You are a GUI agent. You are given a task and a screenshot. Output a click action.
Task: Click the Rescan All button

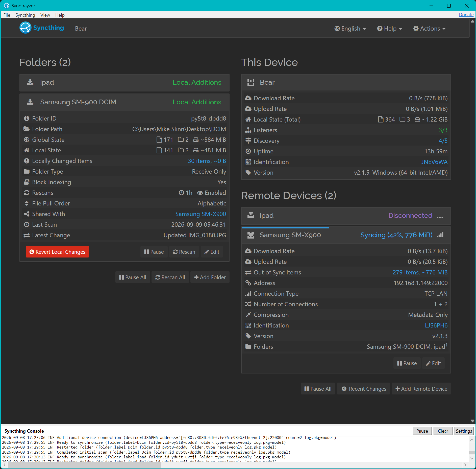coord(170,277)
